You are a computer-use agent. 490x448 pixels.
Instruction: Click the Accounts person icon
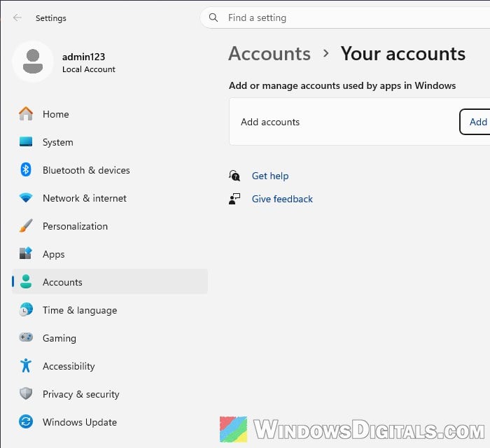(26, 281)
